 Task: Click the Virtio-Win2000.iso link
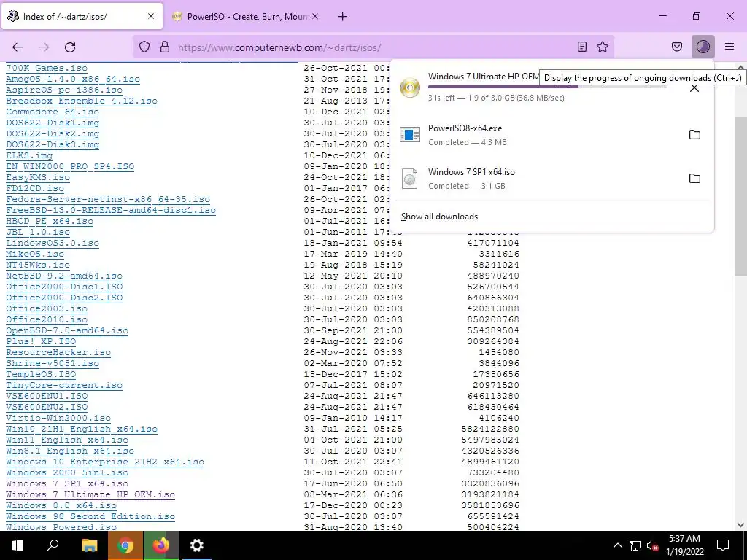click(58, 418)
